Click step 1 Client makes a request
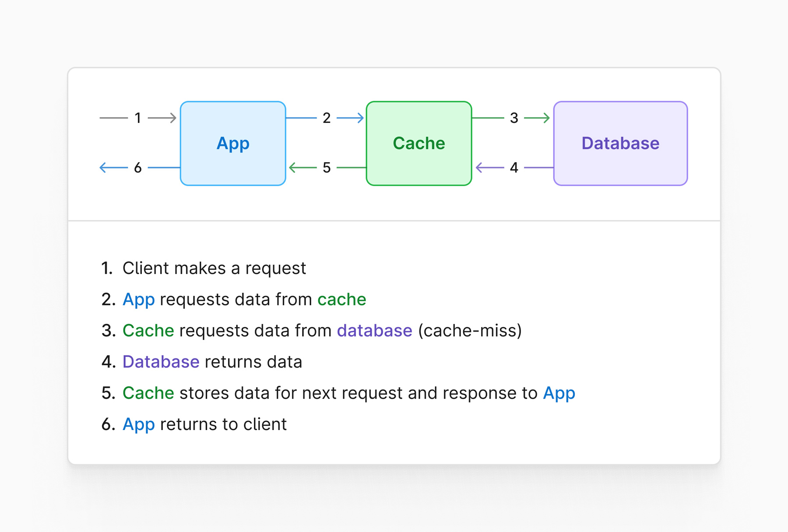Screen dimensions: 788x532 [x=214, y=268]
